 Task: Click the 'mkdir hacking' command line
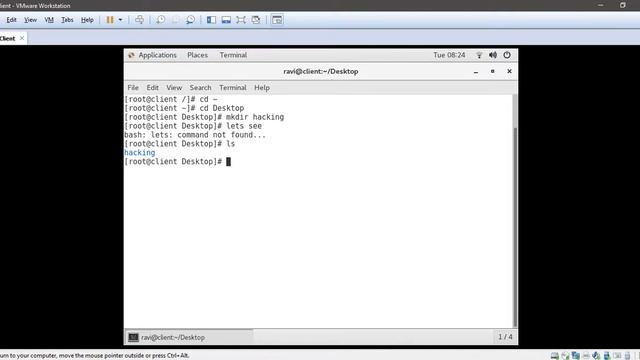[204, 117]
